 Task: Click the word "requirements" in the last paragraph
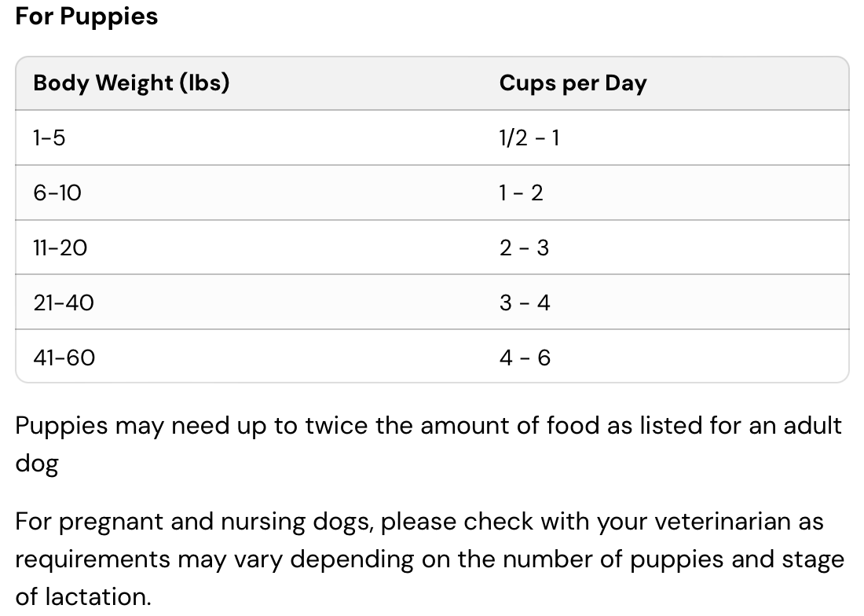coord(93,559)
